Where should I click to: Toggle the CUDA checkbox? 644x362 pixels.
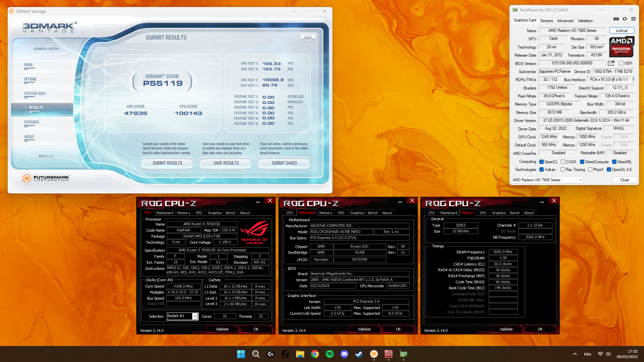click(x=563, y=162)
